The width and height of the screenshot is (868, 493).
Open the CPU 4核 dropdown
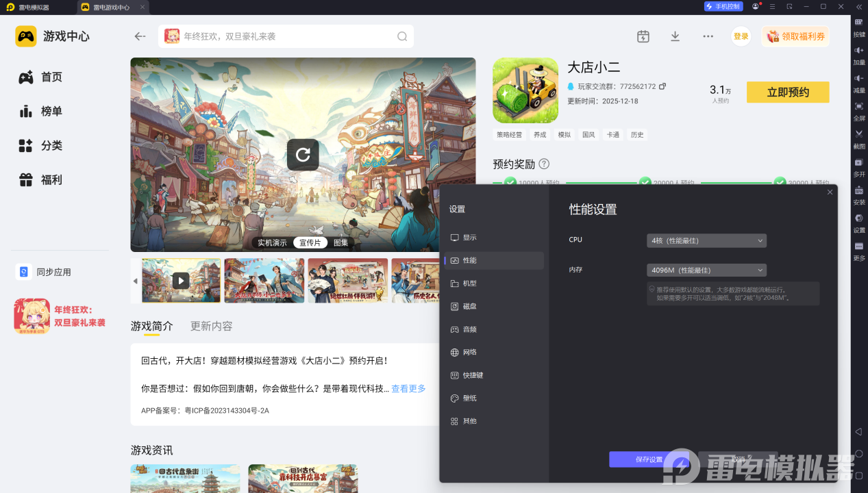pyautogui.click(x=706, y=240)
